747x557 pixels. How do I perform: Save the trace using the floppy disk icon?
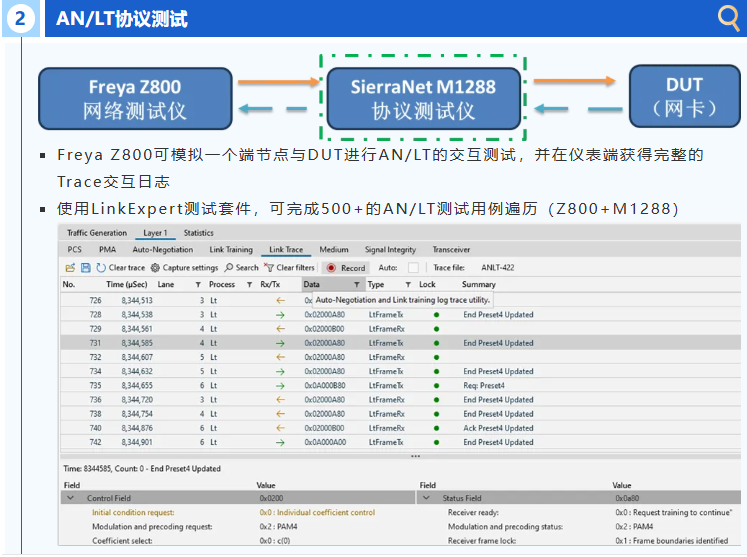coord(86,268)
